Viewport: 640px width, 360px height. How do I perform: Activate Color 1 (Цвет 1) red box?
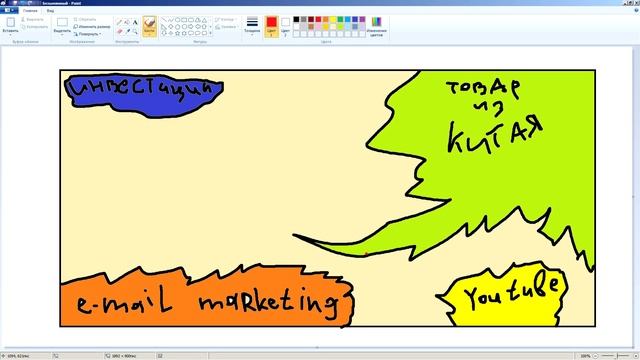coord(271,26)
